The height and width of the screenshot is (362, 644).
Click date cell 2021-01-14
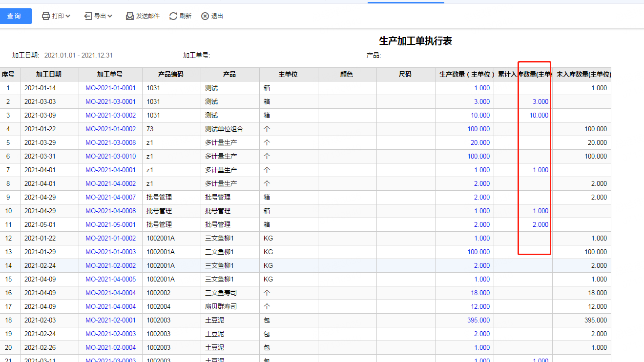pos(40,88)
